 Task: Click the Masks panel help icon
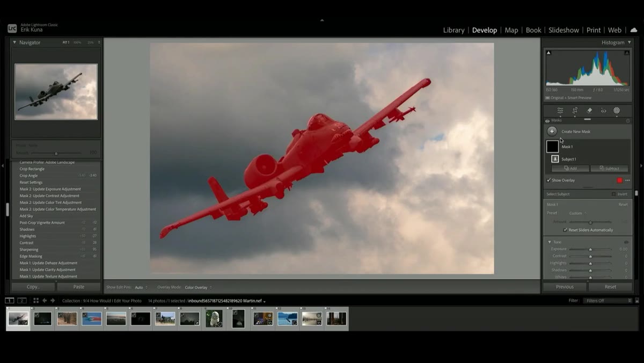628,121
